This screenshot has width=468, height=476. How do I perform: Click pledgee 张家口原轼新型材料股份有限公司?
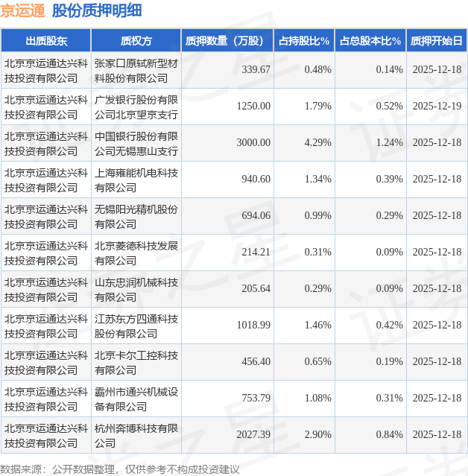click(x=136, y=71)
